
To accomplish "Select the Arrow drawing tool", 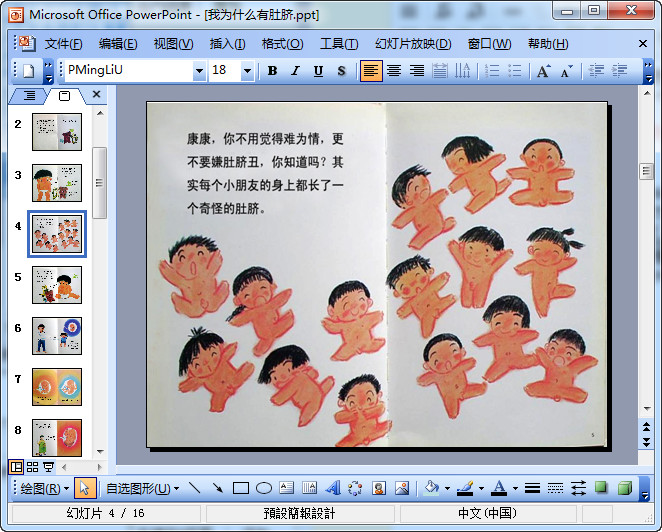I will tap(218, 488).
